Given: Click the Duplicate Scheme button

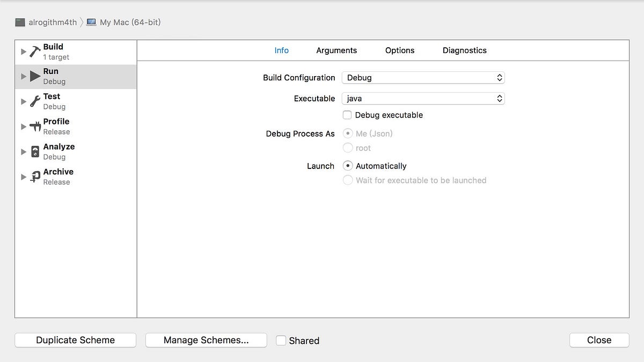Looking at the screenshot, I should pyautogui.click(x=75, y=340).
